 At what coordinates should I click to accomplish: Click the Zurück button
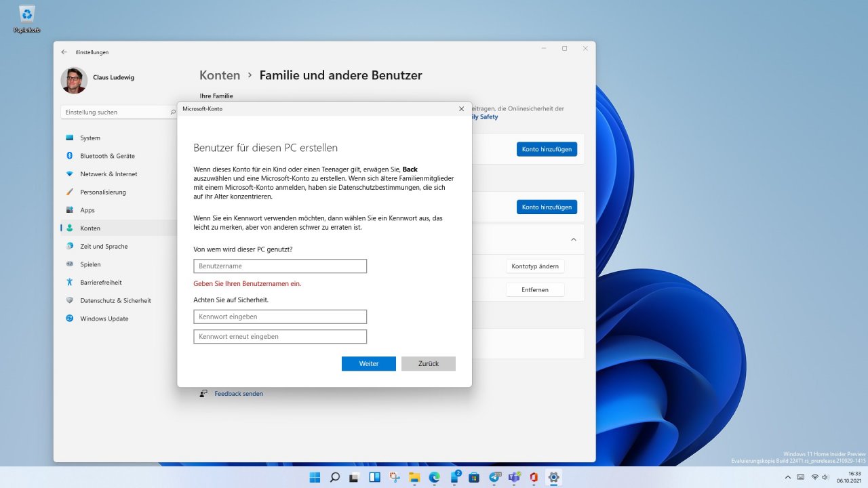[429, 364]
